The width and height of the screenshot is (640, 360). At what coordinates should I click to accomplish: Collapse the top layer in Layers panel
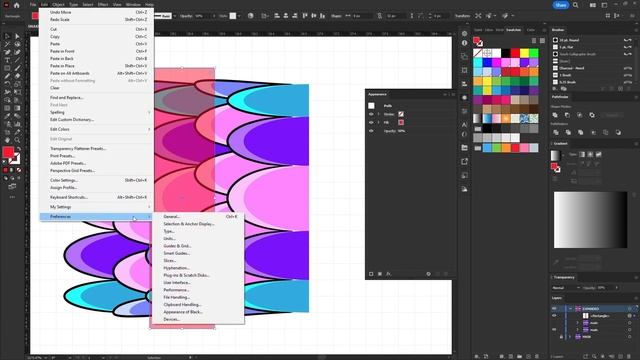(570, 309)
